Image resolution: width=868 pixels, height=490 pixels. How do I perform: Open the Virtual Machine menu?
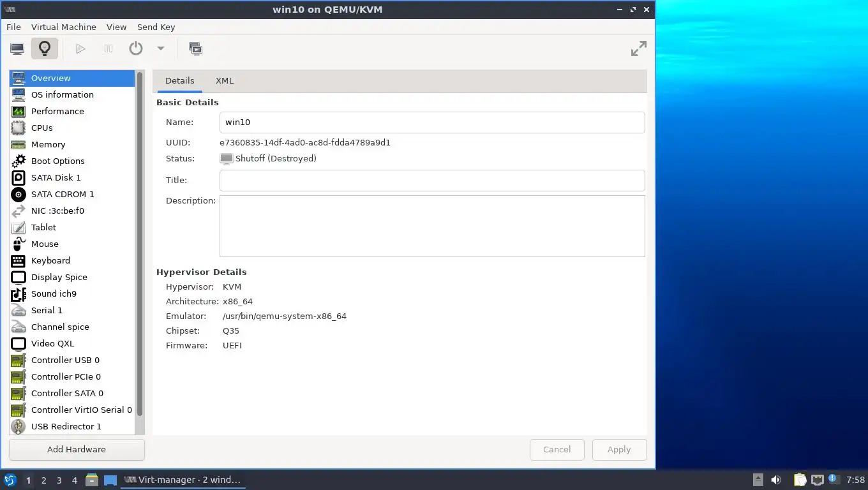64,27
